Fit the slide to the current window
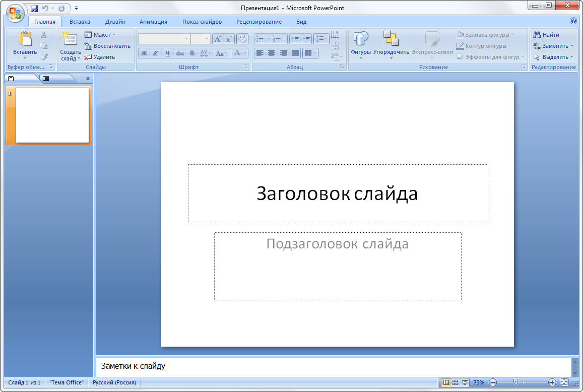 (564, 382)
